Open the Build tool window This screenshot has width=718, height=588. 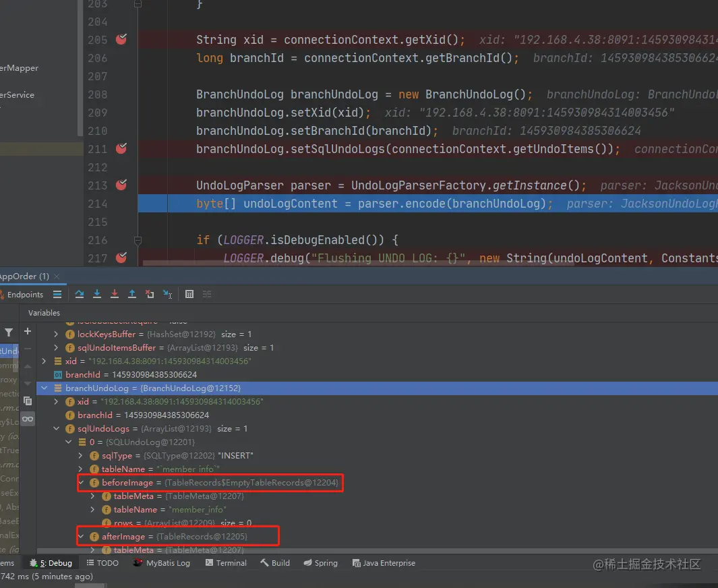pos(275,563)
